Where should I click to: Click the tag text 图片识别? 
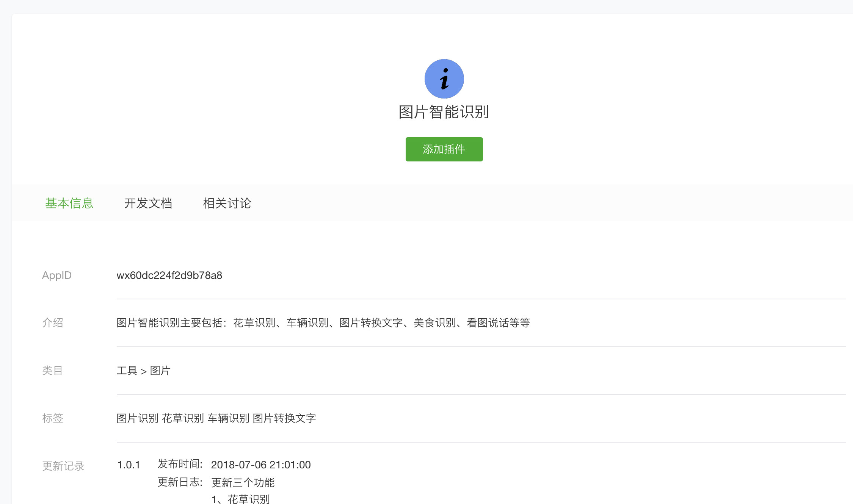(x=137, y=418)
